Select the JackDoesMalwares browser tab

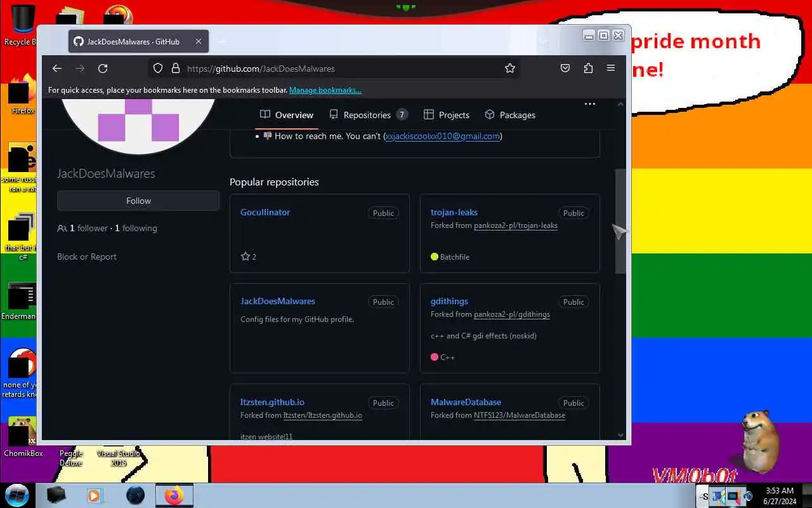[x=138, y=41]
